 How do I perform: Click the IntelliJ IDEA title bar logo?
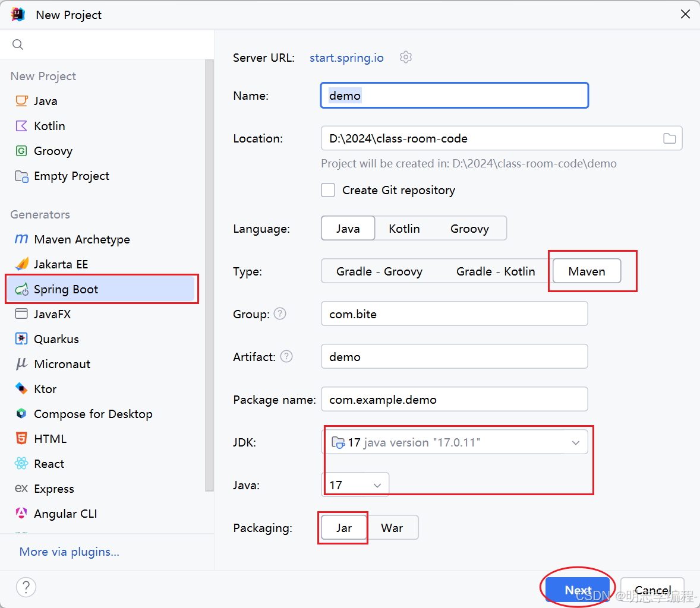pos(18,14)
